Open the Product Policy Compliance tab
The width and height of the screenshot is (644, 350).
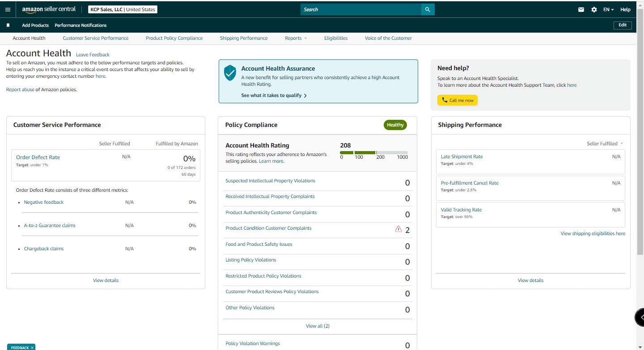(174, 38)
